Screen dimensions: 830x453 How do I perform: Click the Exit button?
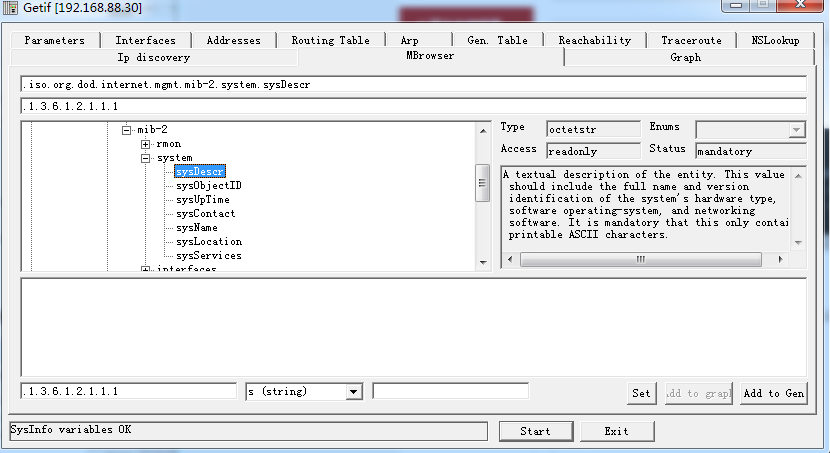[x=617, y=431]
